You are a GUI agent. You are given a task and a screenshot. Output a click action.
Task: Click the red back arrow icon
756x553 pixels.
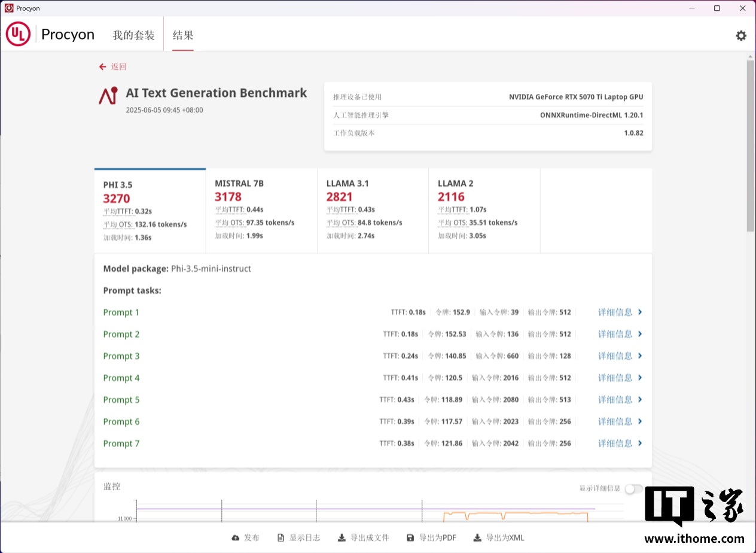[103, 67]
